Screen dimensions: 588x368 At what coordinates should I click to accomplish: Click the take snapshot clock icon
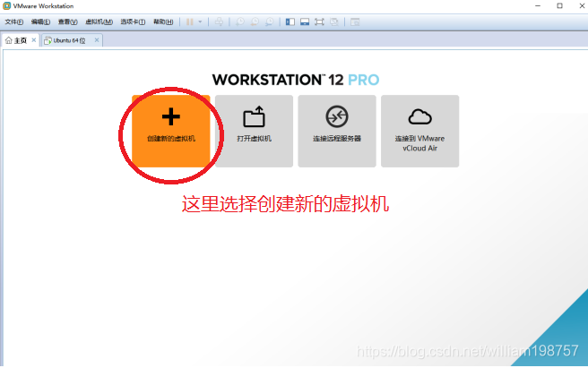pyautogui.click(x=240, y=22)
